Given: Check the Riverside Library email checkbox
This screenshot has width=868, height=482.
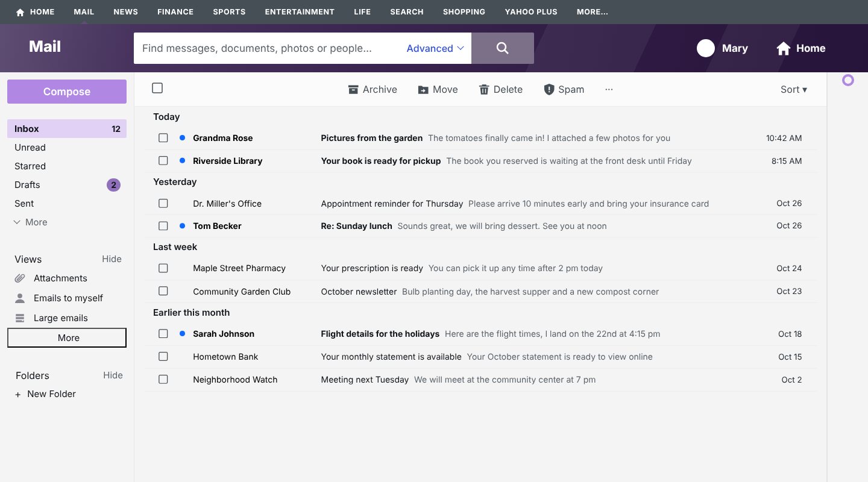Looking at the screenshot, I should pos(163,161).
